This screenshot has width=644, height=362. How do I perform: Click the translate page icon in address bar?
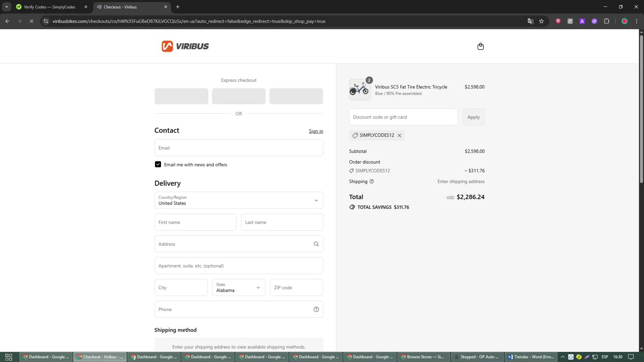(530, 21)
